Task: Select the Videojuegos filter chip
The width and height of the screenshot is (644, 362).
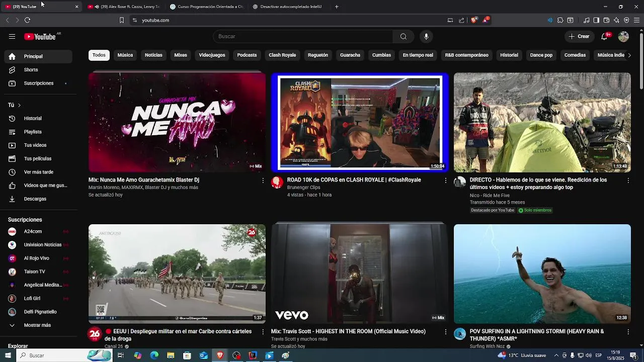Action: click(x=212, y=55)
